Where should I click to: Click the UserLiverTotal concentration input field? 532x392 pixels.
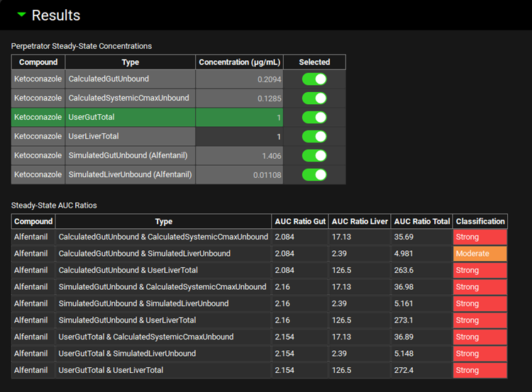239,136
